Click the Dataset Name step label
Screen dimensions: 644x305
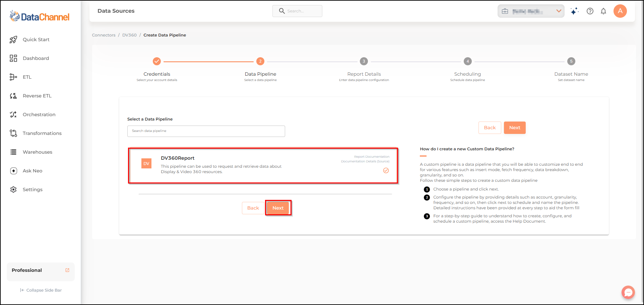pos(571,74)
